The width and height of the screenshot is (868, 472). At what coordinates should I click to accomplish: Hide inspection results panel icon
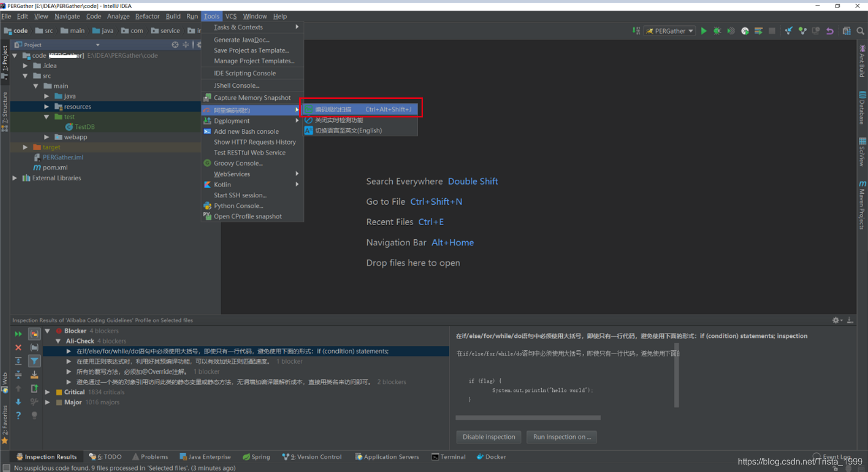point(850,320)
